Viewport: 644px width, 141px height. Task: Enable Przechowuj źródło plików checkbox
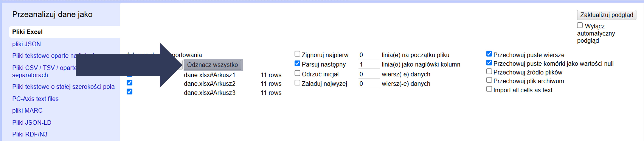pos(489,71)
